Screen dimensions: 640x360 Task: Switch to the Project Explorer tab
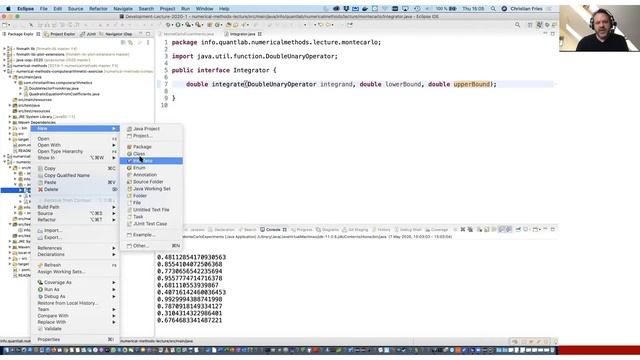[x=60, y=34]
